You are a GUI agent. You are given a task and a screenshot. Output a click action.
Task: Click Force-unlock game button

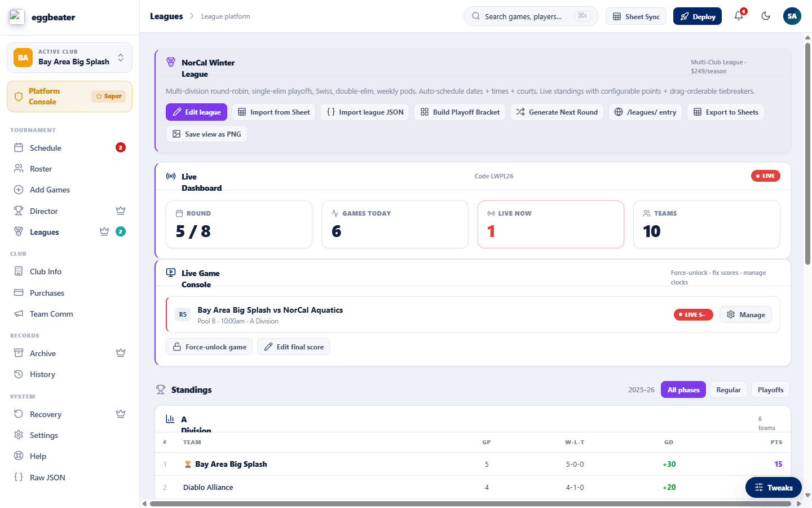[209, 347]
